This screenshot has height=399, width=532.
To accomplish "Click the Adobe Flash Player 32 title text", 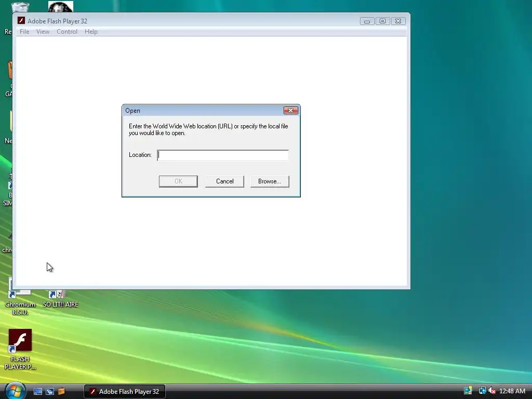I will [x=57, y=21].
